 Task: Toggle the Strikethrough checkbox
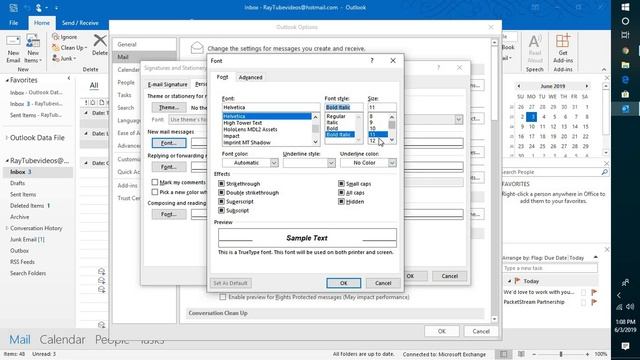point(221,184)
